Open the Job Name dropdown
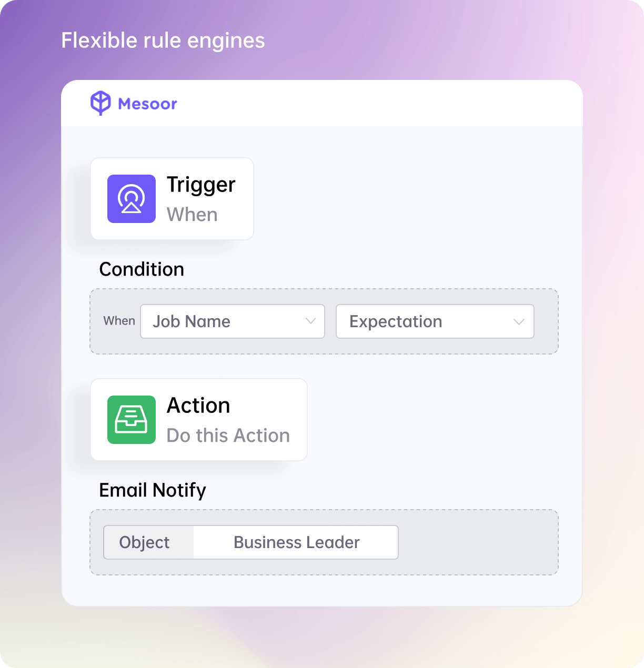The height and width of the screenshot is (668, 644). (233, 321)
